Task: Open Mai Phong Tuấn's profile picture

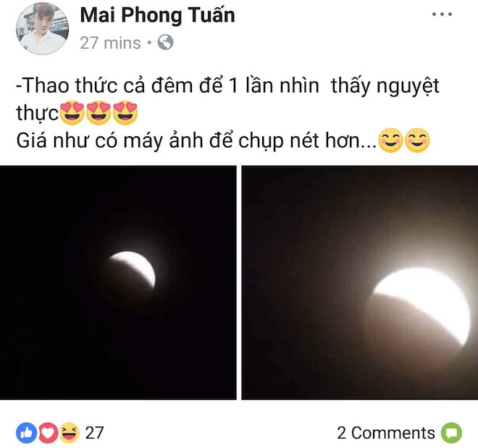Action: 43,29
